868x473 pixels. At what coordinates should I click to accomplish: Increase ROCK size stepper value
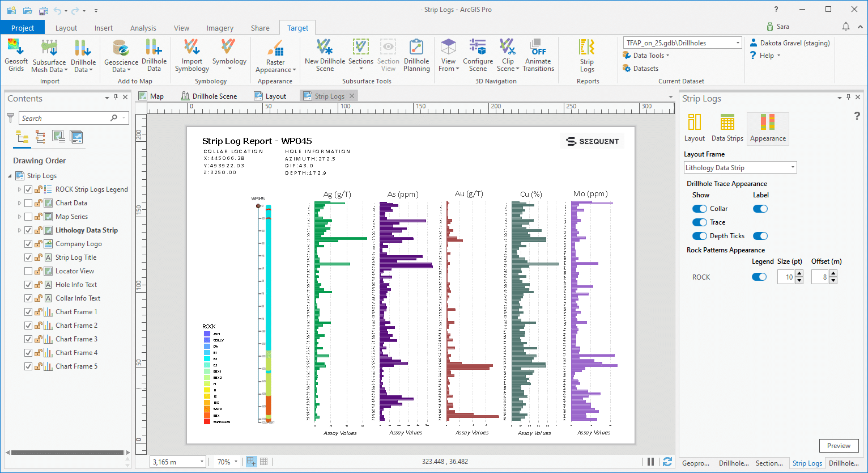tap(799, 273)
